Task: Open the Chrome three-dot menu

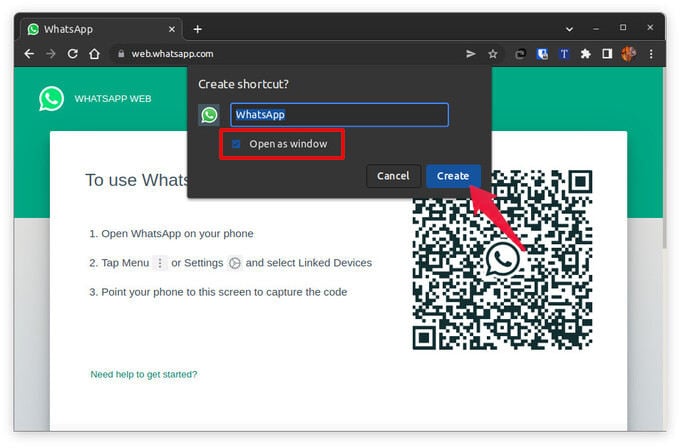Action: 651,54
